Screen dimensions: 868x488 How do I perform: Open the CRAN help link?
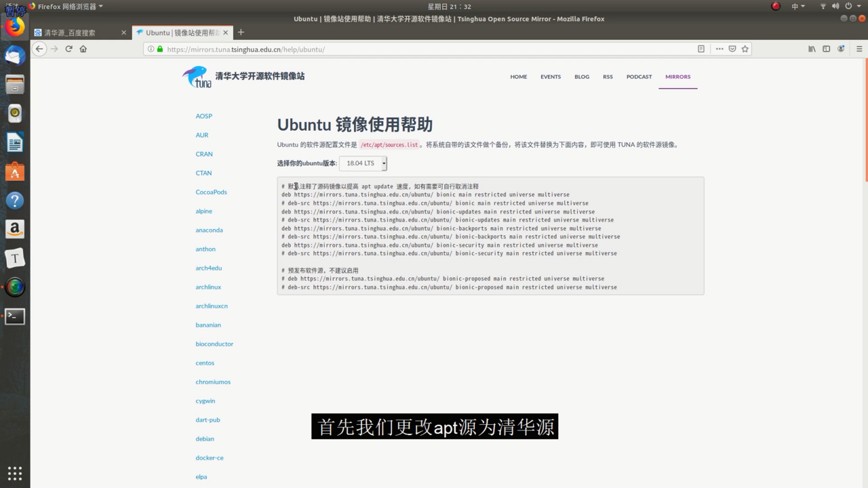(x=204, y=154)
